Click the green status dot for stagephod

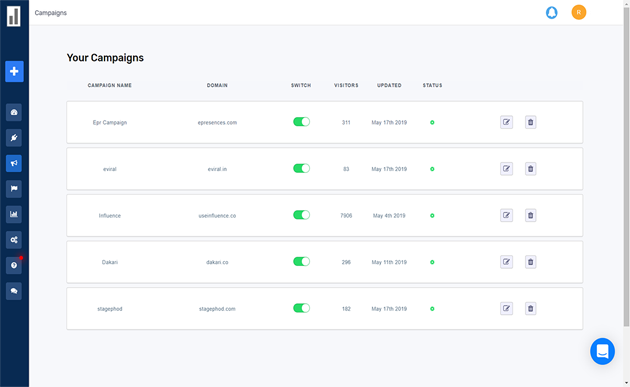432,309
